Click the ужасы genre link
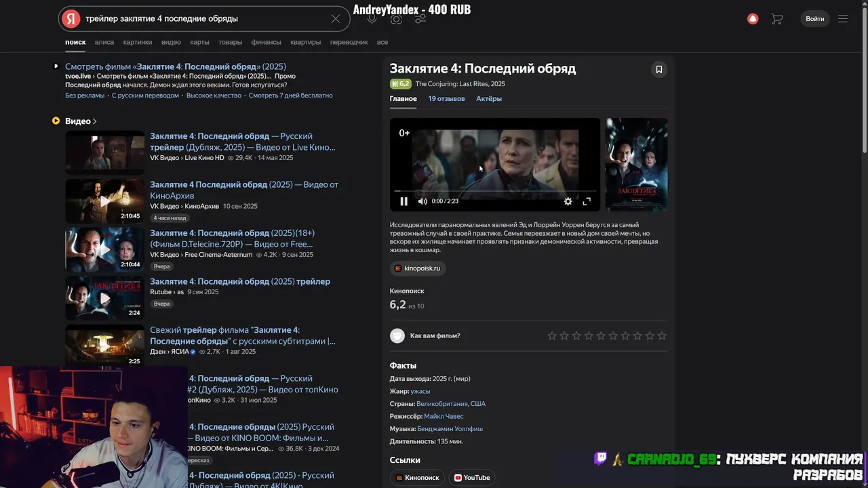868x488 pixels. tap(420, 391)
